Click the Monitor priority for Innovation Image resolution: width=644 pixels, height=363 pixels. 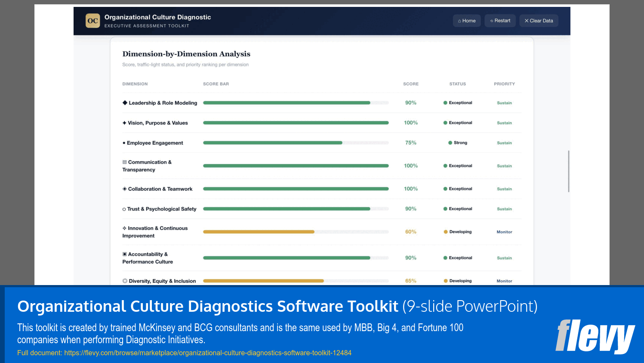click(505, 232)
